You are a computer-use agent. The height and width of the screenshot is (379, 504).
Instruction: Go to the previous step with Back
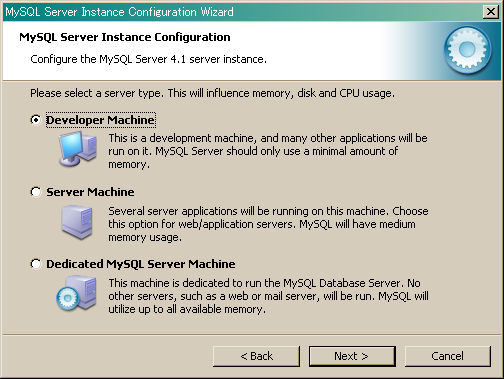tap(256, 356)
